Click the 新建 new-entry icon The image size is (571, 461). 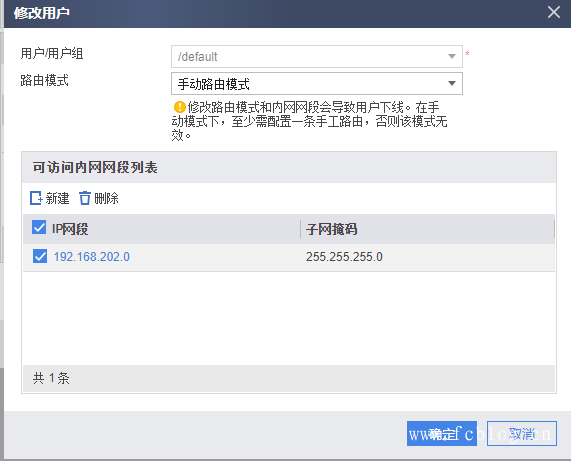(x=36, y=198)
